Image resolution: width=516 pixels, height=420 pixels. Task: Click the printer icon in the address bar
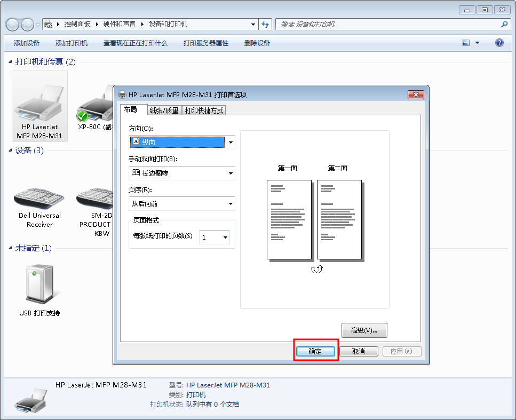point(48,25)
